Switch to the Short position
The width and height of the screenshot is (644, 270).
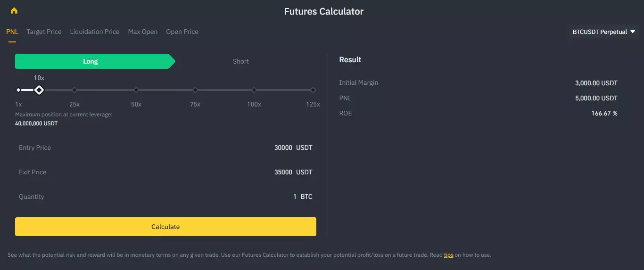(240, 61)
